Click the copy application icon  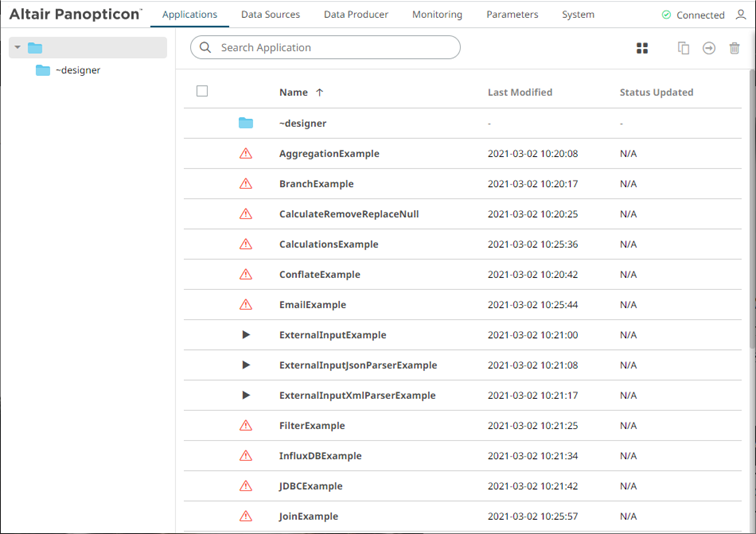684,48
